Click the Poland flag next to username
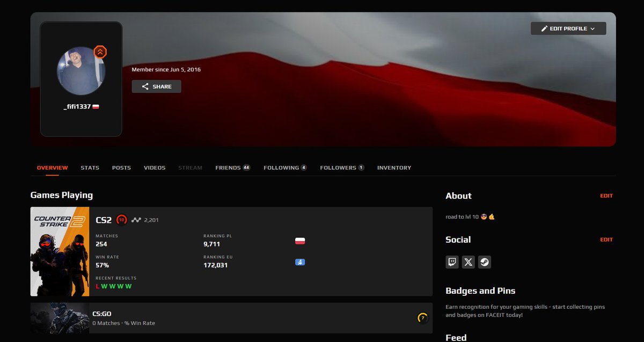This screenshot has width=644, height=342. [96, 107]
